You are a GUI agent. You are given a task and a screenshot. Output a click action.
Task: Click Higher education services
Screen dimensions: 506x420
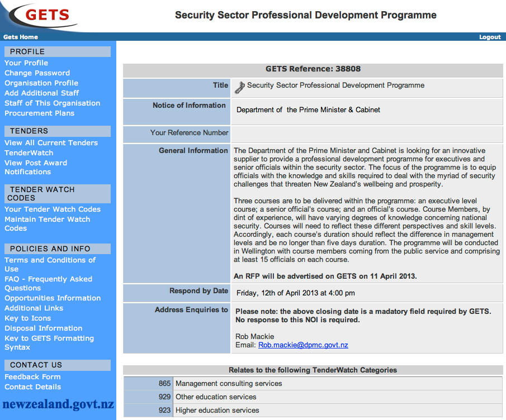click(x=217, y=411)
